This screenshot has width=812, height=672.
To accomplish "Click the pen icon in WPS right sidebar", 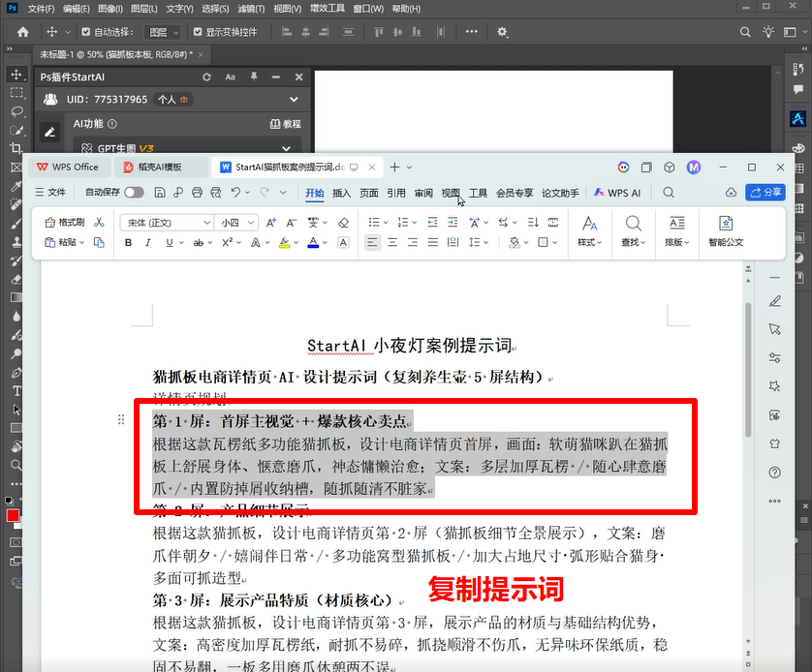I will pyautogui.click(x=775, y=301).
